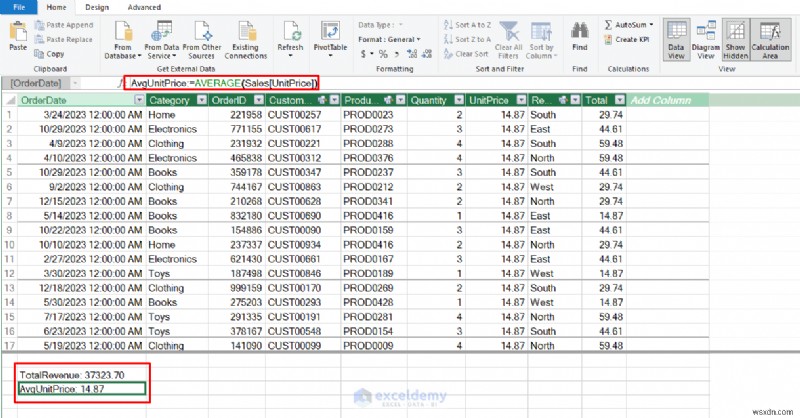Switch to the Advanced tab
The width and height of the screenshot is (800, 418).
[144, 7]
